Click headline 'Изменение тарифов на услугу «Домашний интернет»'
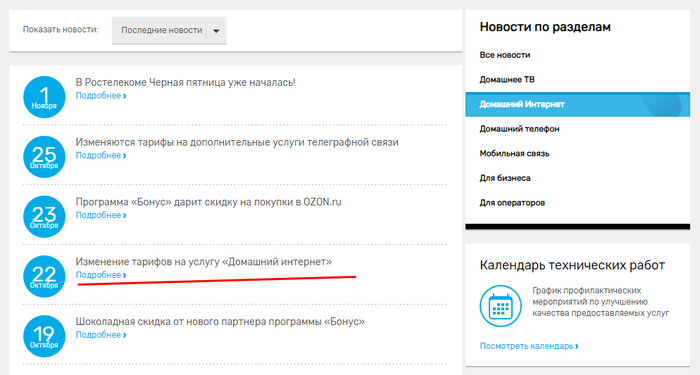The height and width of the screenshot is (375, 700). 204,262
